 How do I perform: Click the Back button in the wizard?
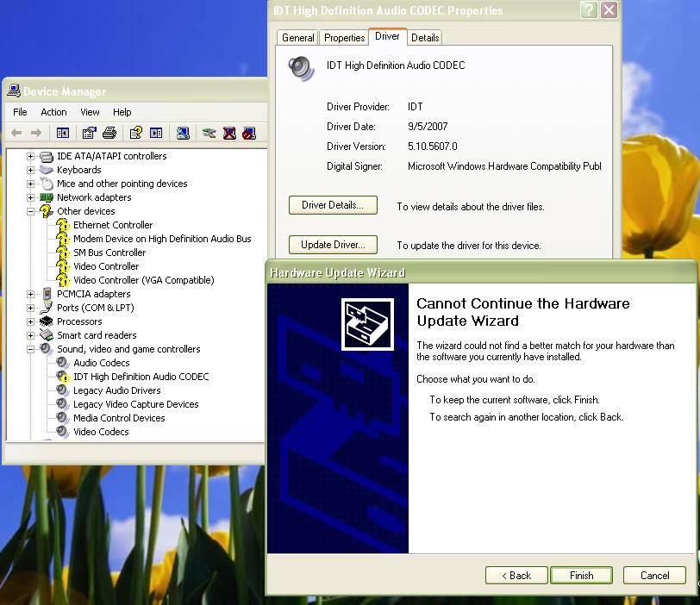point(516,576)
